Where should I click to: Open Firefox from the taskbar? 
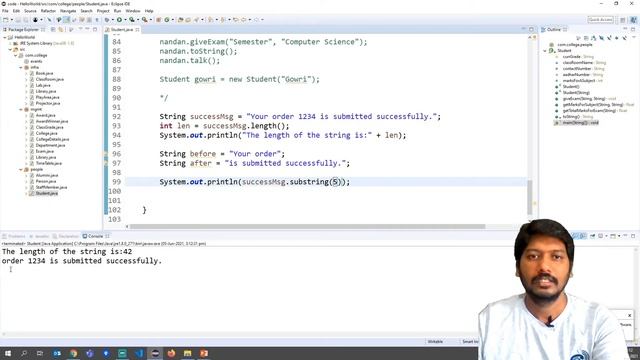[x=171, y=353]
